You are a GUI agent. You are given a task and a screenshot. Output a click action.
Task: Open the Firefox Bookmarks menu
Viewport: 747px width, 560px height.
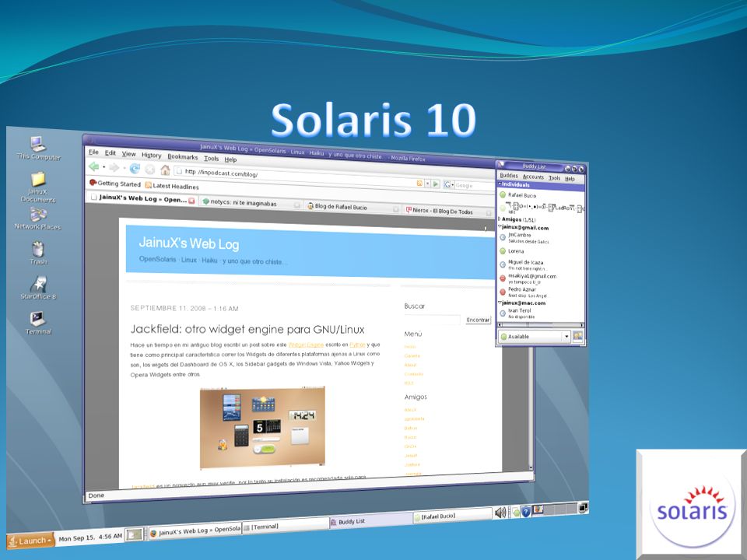point(182,156)
